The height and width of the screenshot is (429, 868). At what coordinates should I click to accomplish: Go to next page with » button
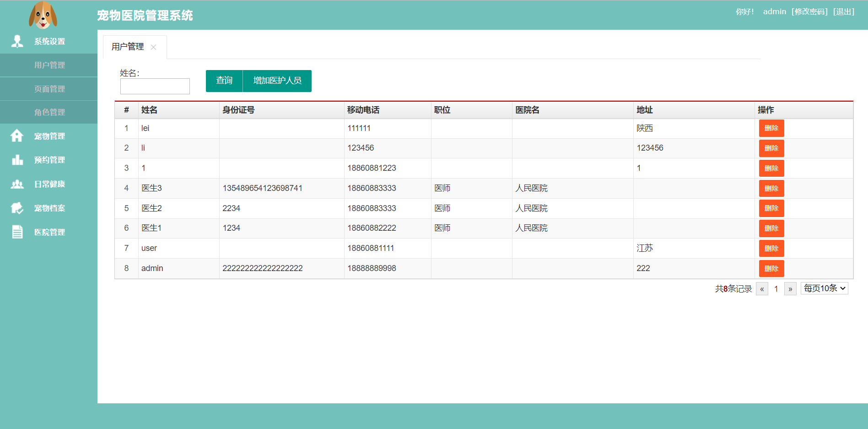(790, 289)
